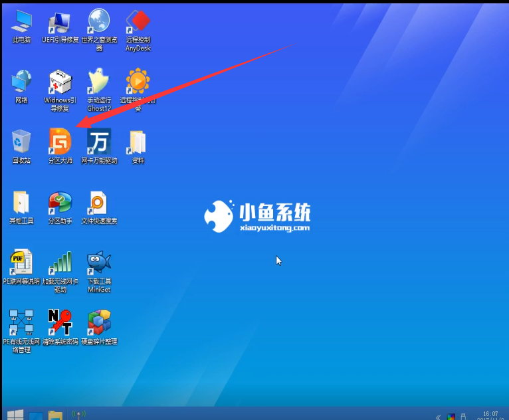The width and height of the screenshot is (509, 420).
Task: Click the blue desktop taskbar button
Action: [x=36, y=416]
